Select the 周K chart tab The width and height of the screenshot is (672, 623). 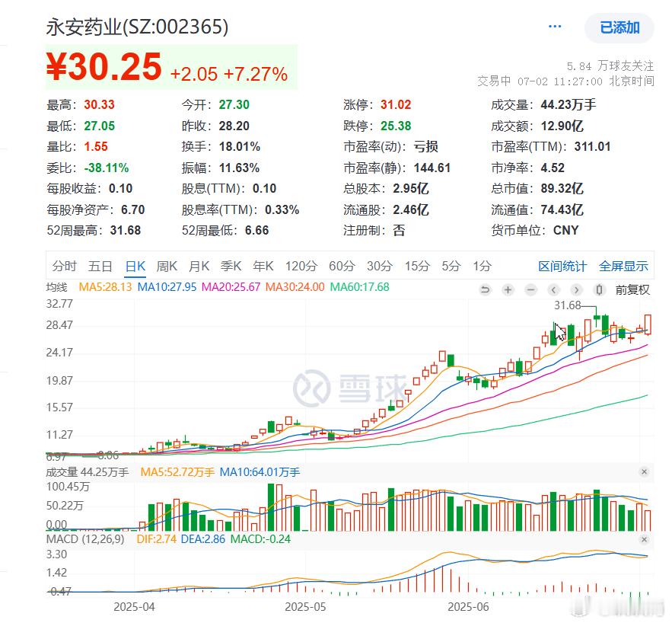167,267
